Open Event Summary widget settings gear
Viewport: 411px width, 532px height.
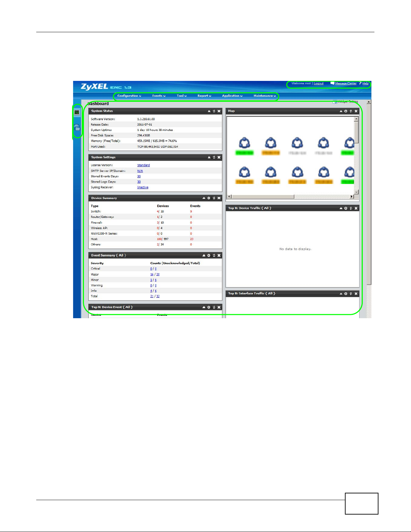pos(209,255)
